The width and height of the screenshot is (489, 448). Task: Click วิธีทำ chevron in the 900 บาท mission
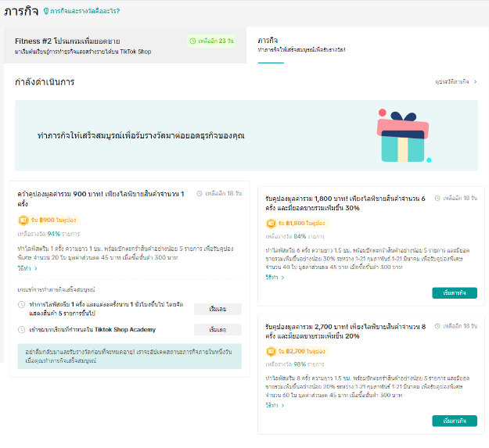36,268
